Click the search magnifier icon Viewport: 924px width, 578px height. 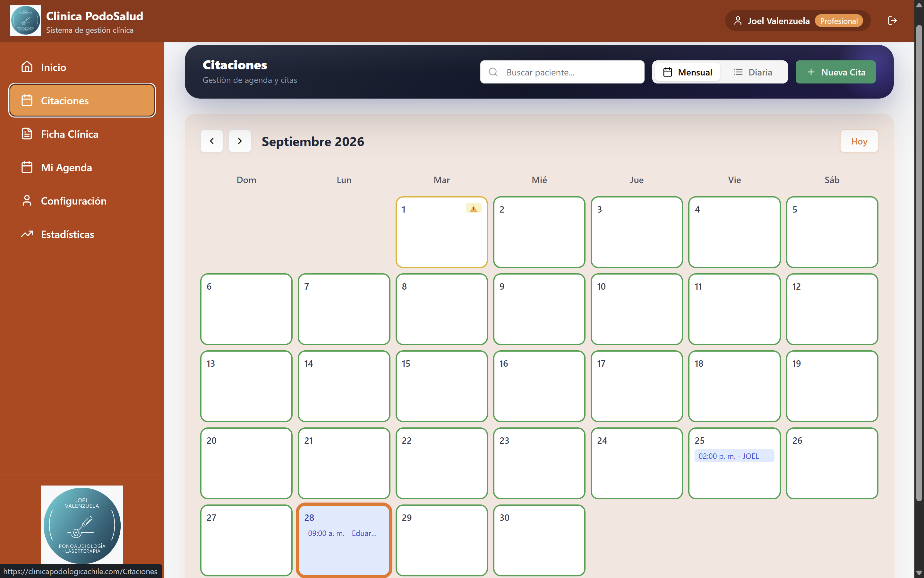tap(493, 72)
